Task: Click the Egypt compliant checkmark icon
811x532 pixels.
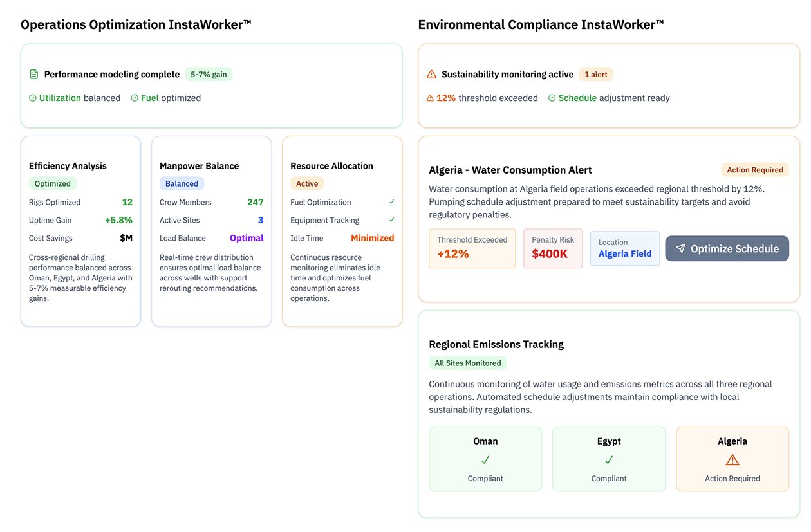Action: pyautogui.click(x=609, y=460)
